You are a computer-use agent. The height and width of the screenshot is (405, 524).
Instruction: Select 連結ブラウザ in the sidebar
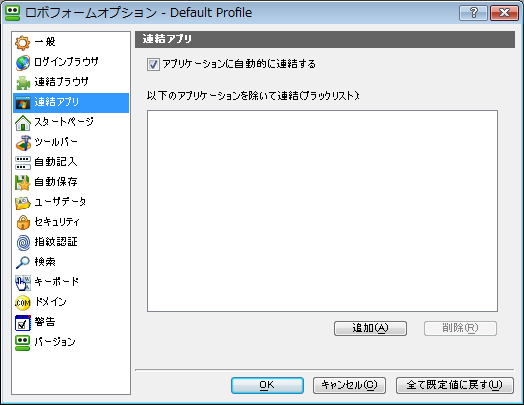[61, 82]
